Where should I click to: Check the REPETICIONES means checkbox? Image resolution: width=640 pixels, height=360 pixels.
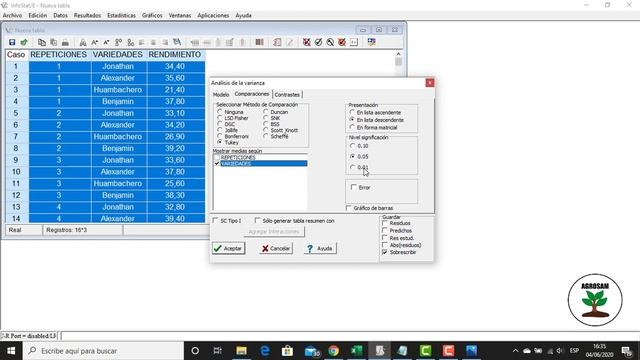pos(217,158)
